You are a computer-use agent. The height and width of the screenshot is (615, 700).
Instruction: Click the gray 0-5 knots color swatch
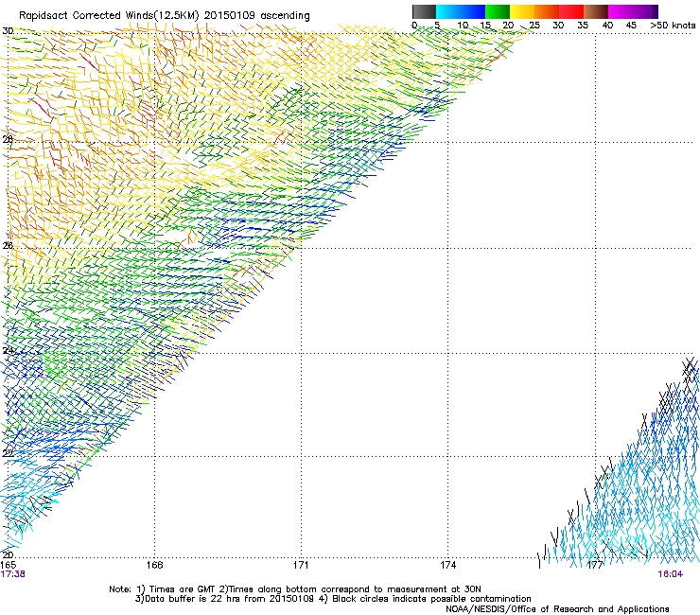(x=424, y=11)
